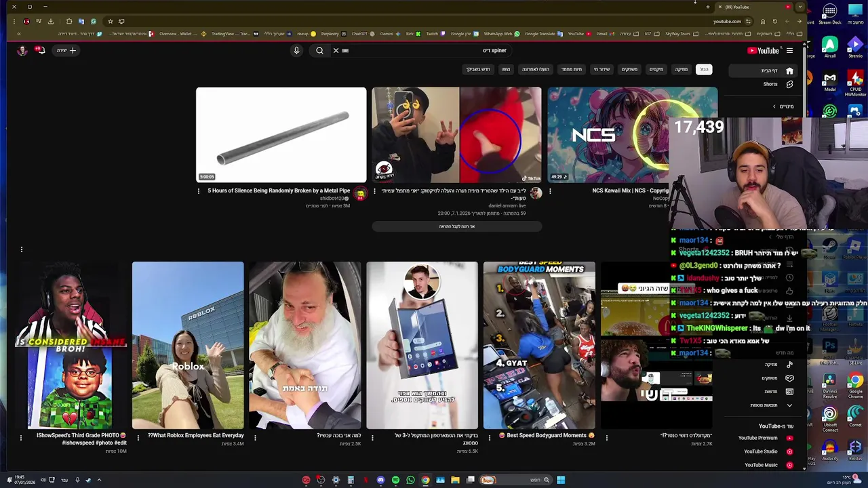Open NCS Kawaii Mix video title
868x488 pixels.
tap(630, 190)
